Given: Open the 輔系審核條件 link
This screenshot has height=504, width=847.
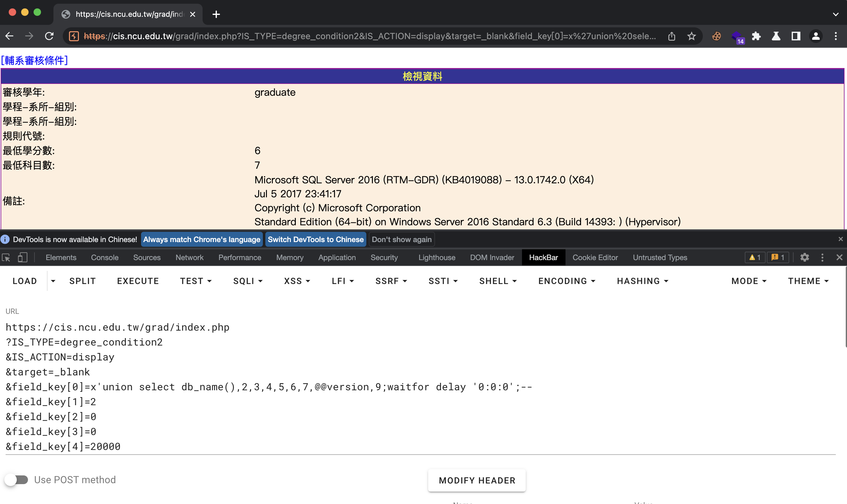Looking at the screenshot, I should tap(34, 61).
